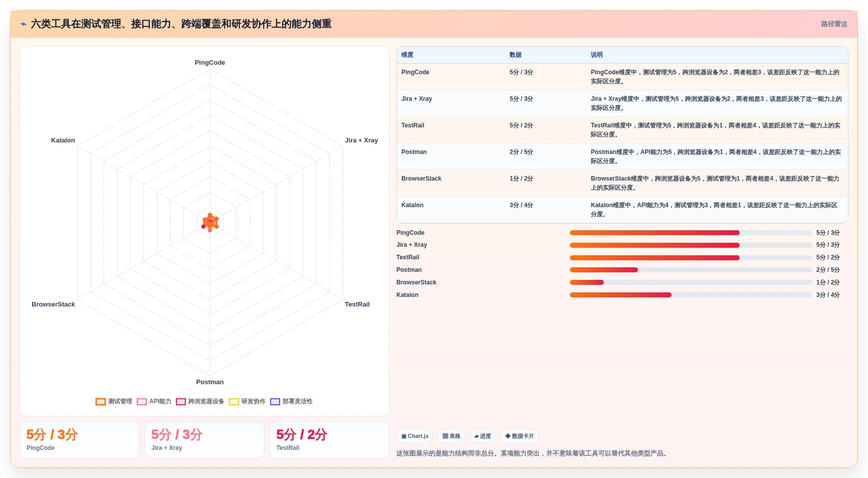Click the 路径雷达 label in header
The image size is (868, 478).
[834, 24]
